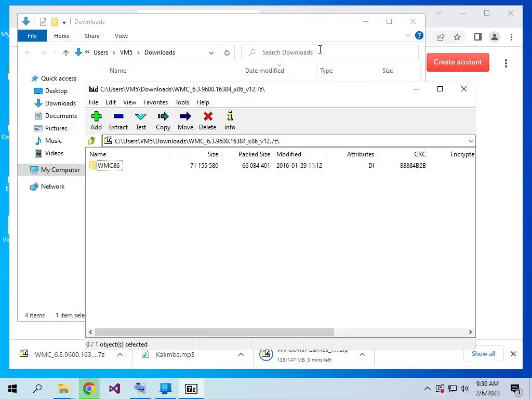Go up one folder level in 7-Zip
Viewport: 532px width, 399px height.
click(x=91, y=141)
